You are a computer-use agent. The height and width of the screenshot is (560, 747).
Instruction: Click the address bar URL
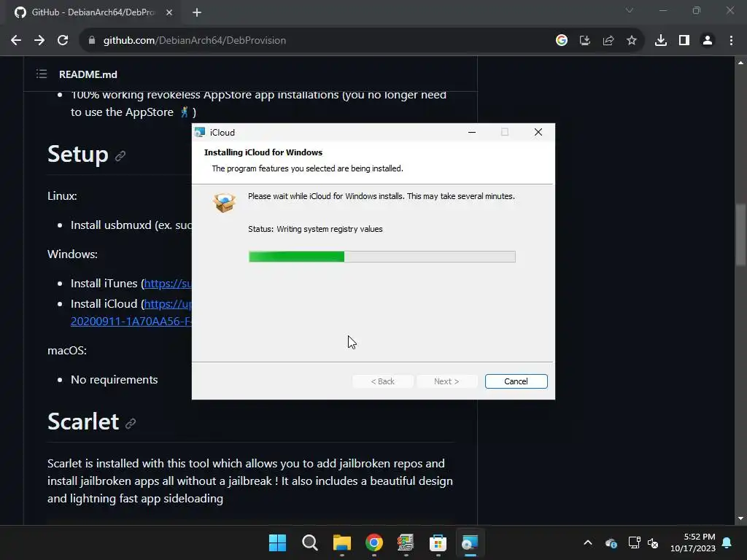tap(194, 41)
